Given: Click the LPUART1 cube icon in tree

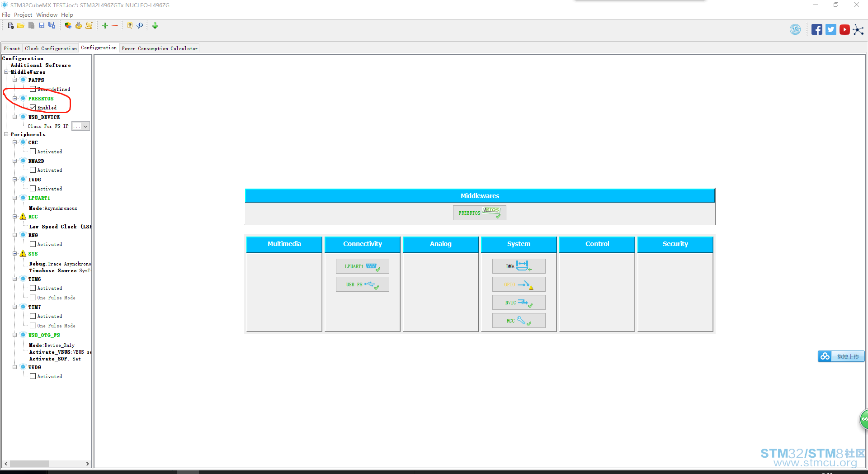Looking at the screenshot, I should tap(23, 198).
